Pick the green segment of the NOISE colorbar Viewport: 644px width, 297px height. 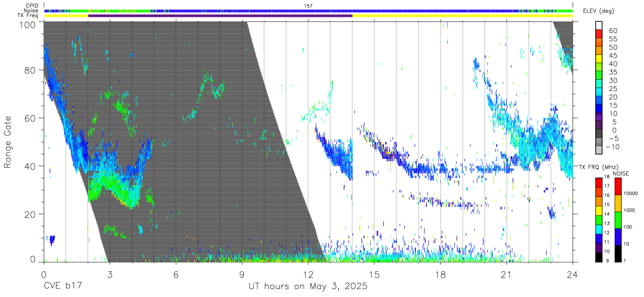pyautogui.click(x=618, y=219)
